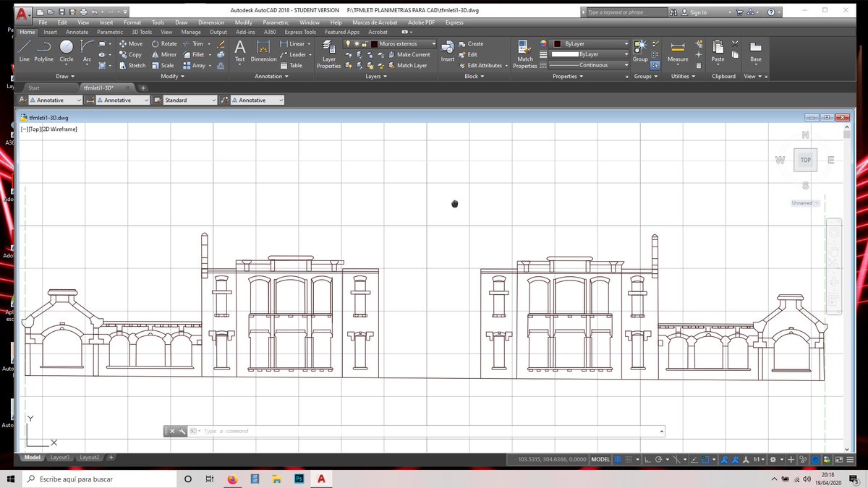Activate the Rotate tool
868x488 pixels.
point(163,43)
